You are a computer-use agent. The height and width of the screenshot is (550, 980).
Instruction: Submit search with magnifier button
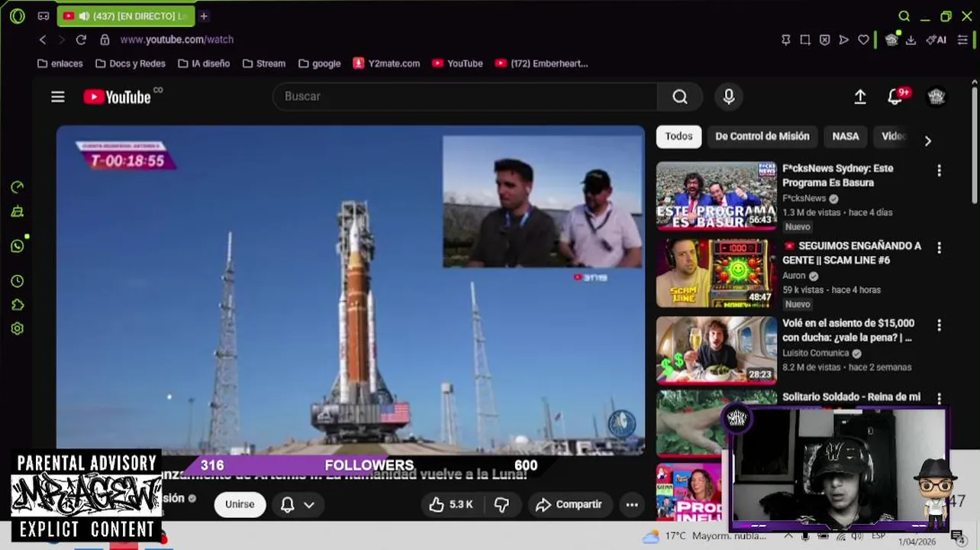coord(679,96)
